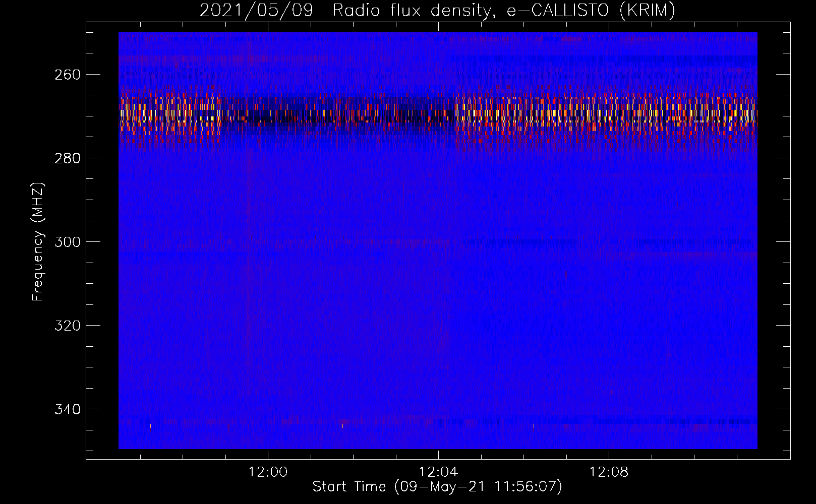This screenshot has height=504, width=816.
Task: Select the 'Frequency (MHZ)' axis label
Action: pyautogui.click(x=38, y=241)
